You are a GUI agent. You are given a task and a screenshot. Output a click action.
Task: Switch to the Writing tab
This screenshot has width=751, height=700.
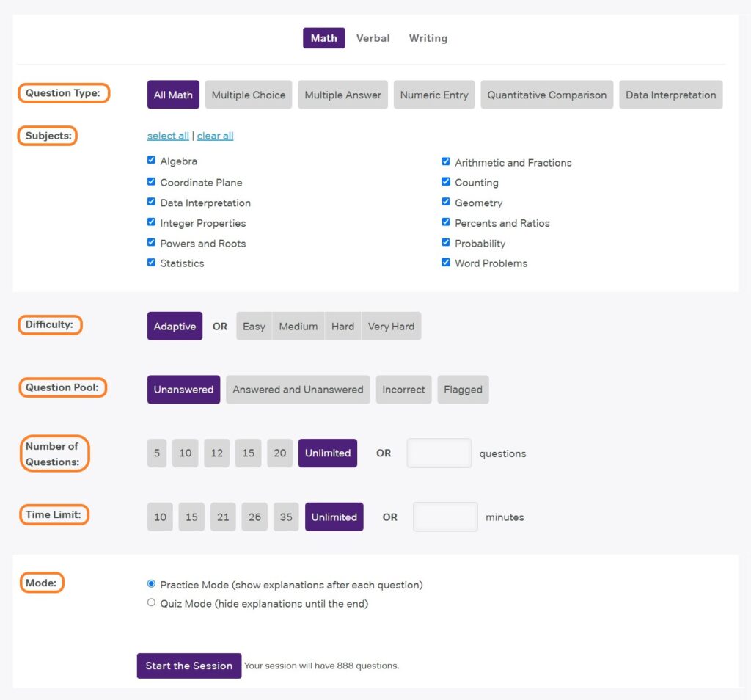pyautogui.click(x=428, y=38)
